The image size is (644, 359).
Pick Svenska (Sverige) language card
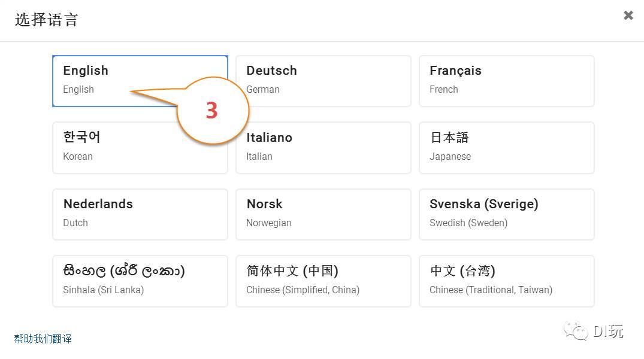click(x=506, y=214)
